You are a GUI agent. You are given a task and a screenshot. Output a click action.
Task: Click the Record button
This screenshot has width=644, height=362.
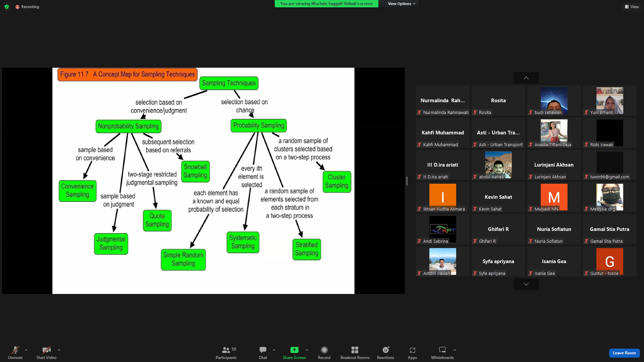[x=324, y=353]
